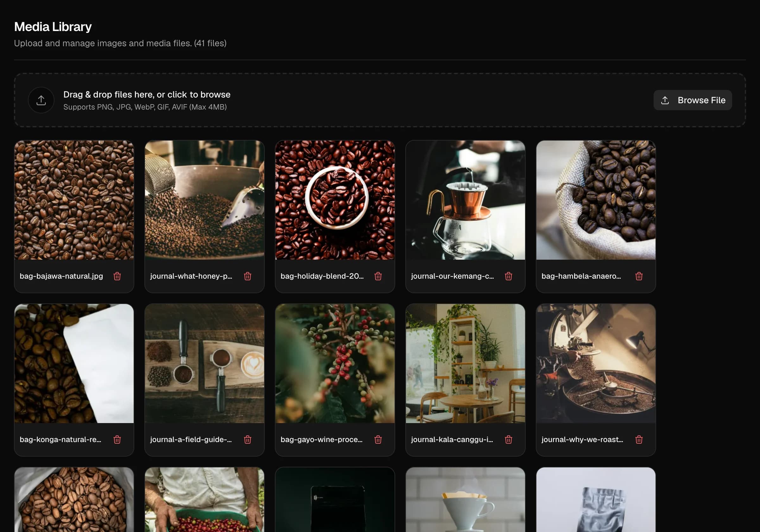Viewport: 760px width, 532px height.
Task: Select the journal-a-field-guide-... portafilter thumbnail
Action: [x=205, y=364]
